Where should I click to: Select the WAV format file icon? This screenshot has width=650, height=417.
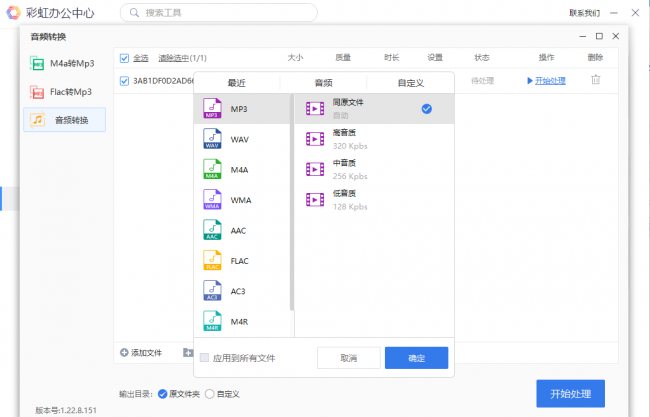click(212, 139)
